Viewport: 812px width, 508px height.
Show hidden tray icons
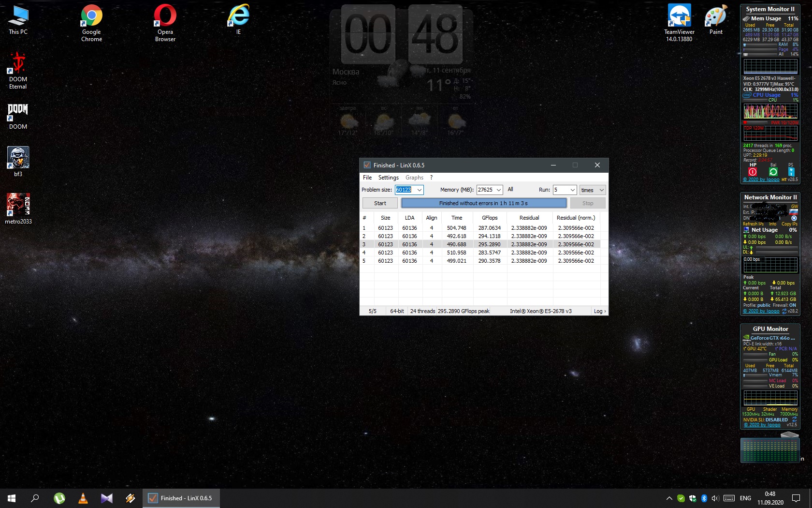(x=669, y=498)
